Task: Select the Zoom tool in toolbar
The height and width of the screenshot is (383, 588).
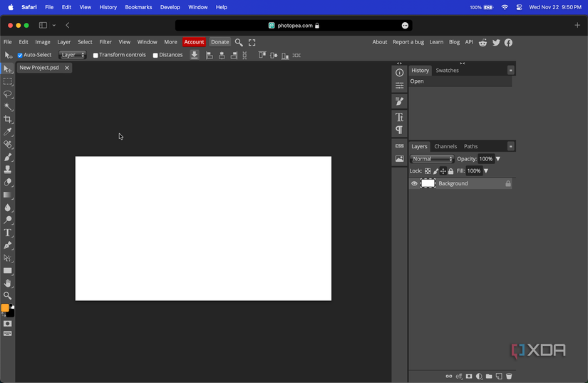Action: (x=8, y=295)
